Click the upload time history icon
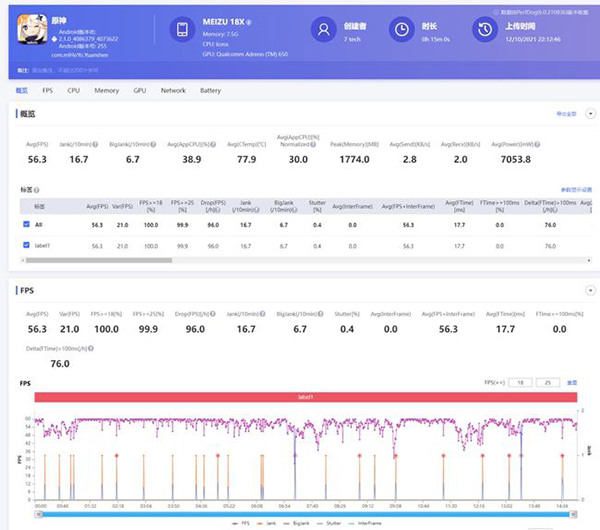600x530 pixels. [484, 31]
